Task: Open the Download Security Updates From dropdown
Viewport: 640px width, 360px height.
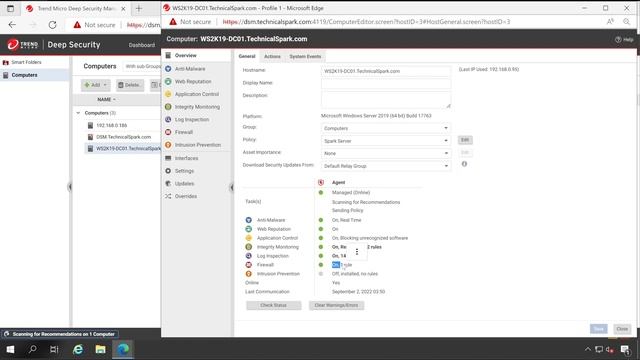Action: click(x=386, y=166)
